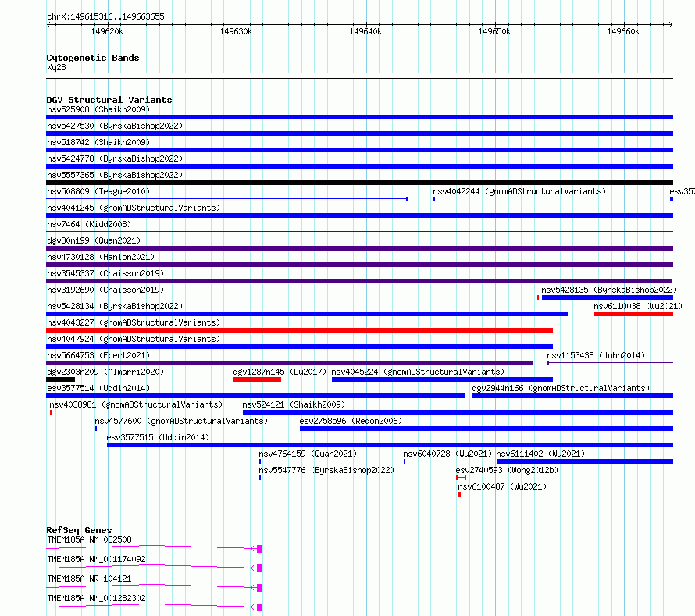Open the nsv4045224 (gnomADStructuralVariants) blue bar
Screen dimensions: 695x616
click(x=442, y=379)
